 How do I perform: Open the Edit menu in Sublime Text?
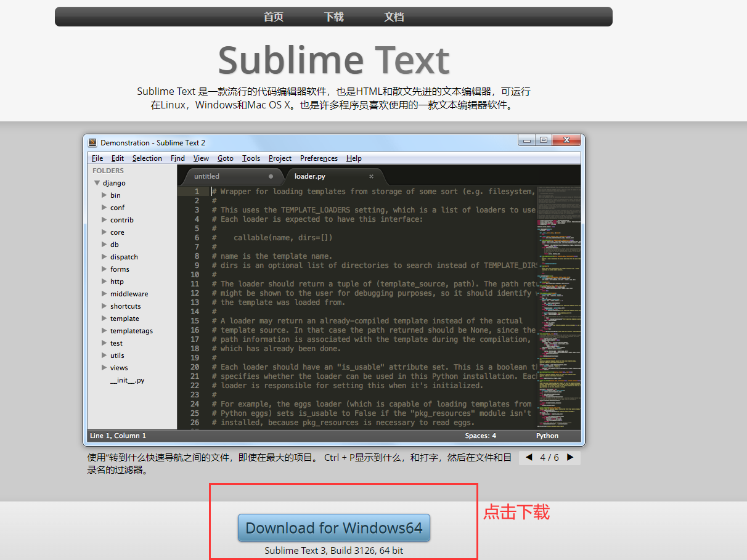tap(118, 158)
